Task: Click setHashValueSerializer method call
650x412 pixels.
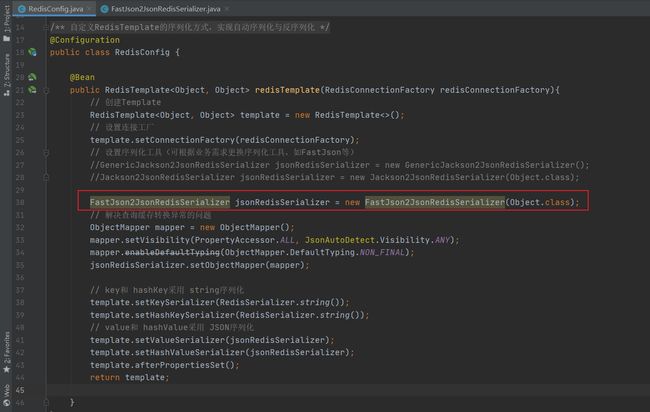Action: [190, 352]
